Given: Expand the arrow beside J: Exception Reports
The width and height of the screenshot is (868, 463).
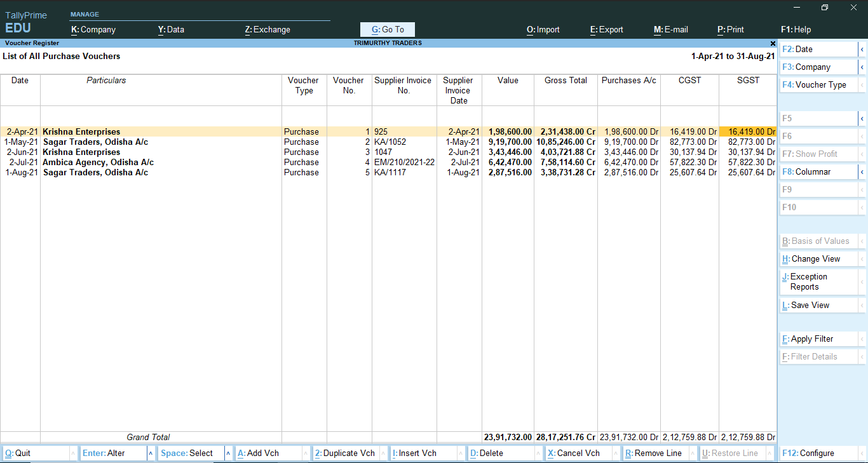Looking at the screenshot, I should pyautogui.click(x=862, y=281).
